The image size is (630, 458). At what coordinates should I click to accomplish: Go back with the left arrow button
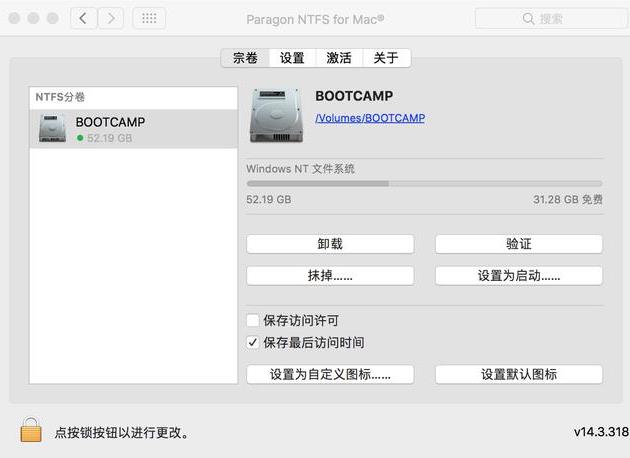(83, 18)
